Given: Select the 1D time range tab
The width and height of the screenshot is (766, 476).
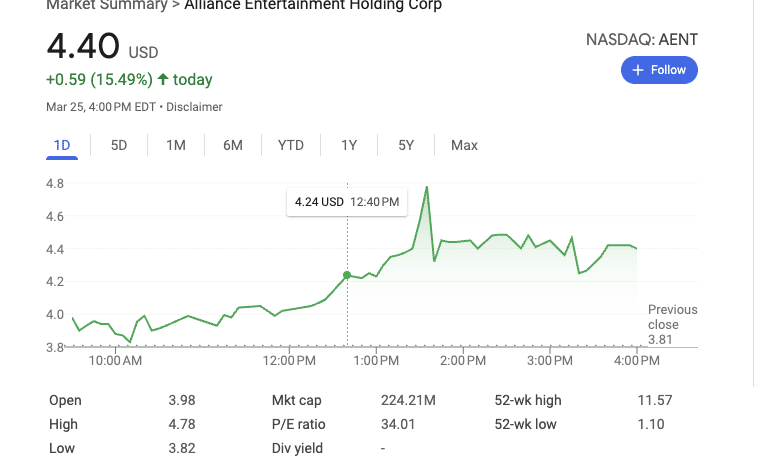Looking at the screenshot, I should coord(62,145).
